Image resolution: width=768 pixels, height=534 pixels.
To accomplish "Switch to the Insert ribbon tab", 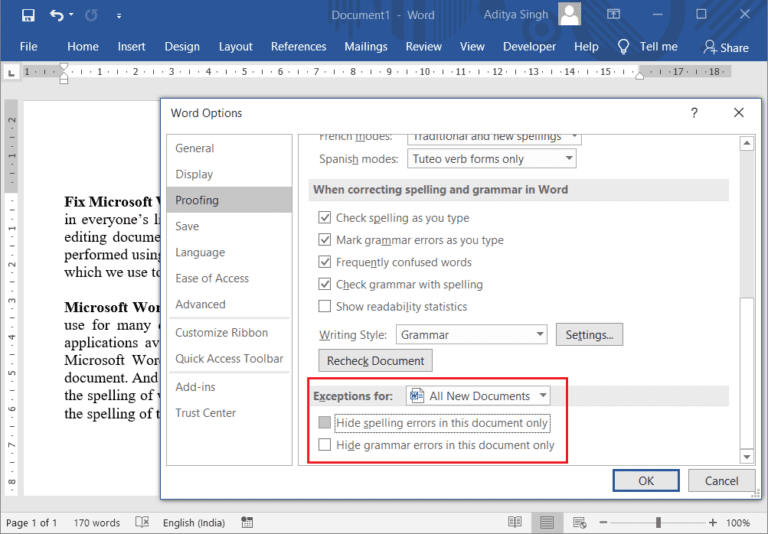I will click(131, 47).
